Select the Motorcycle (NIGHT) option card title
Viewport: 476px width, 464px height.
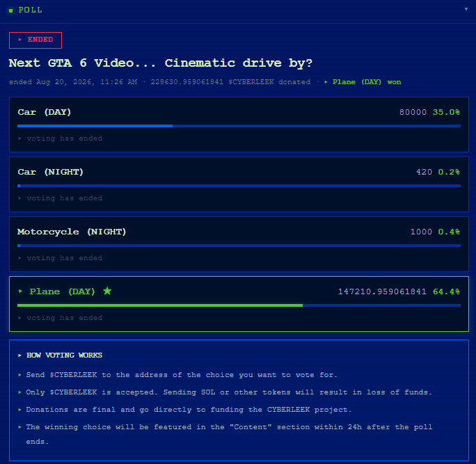tap(72, 232)
